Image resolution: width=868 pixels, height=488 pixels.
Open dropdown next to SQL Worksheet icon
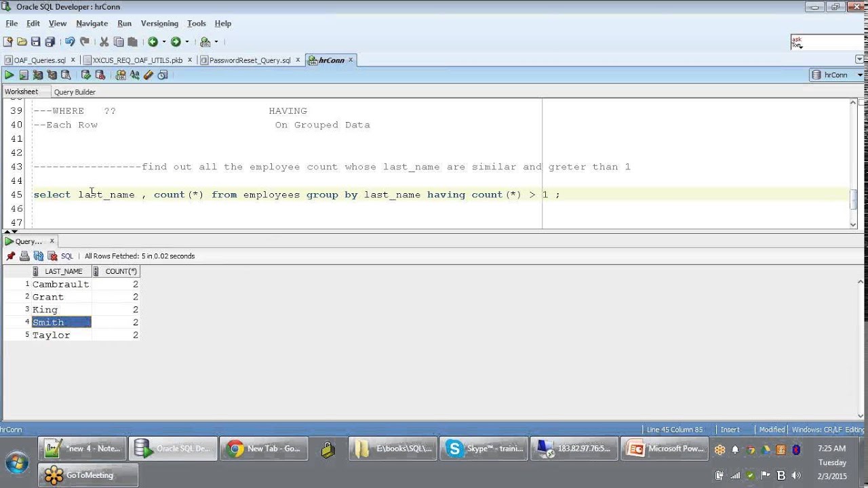[216, 42]
